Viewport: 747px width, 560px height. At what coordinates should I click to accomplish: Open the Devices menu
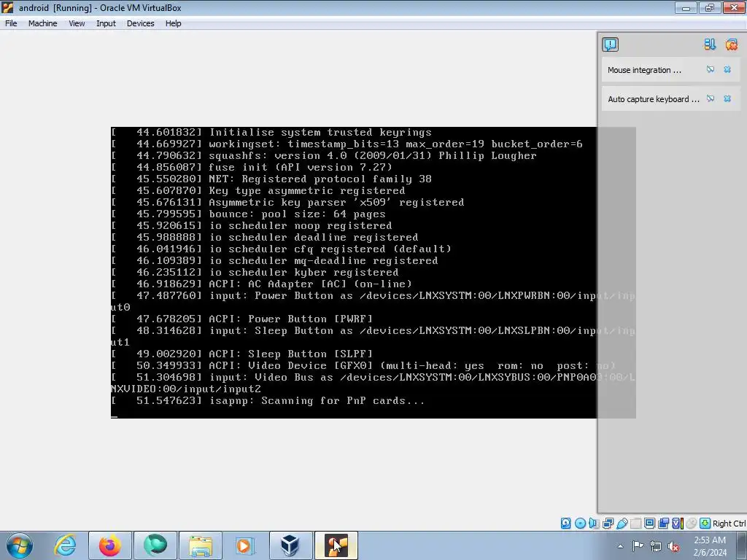140,23
